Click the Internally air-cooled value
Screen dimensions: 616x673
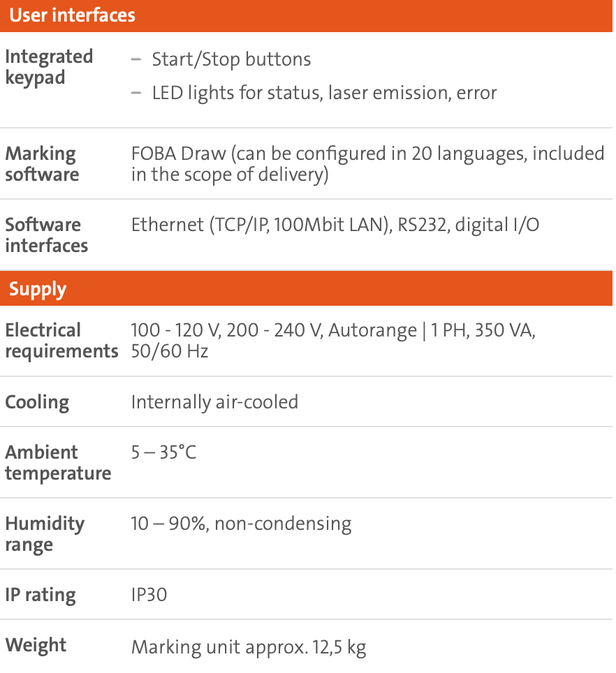(x=214, y=402)
